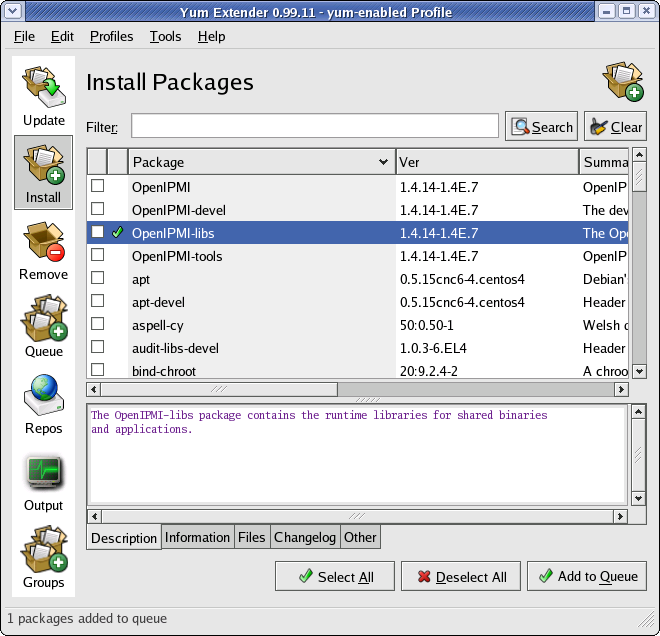Open the Update packages view

(43, 97)
